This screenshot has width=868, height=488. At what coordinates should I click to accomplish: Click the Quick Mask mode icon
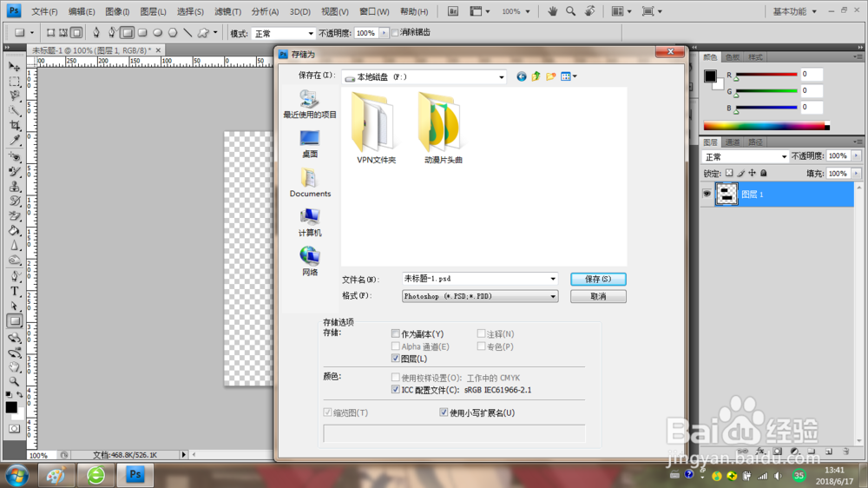coord(15,428)
